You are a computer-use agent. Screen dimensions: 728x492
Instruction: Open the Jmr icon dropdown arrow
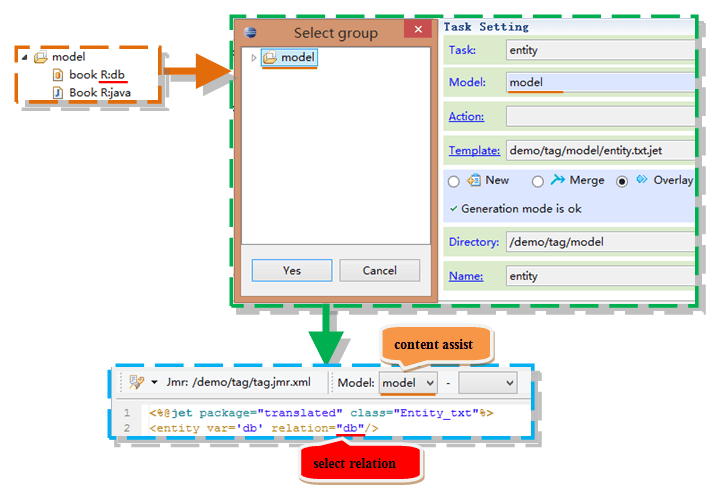[155, 382]
